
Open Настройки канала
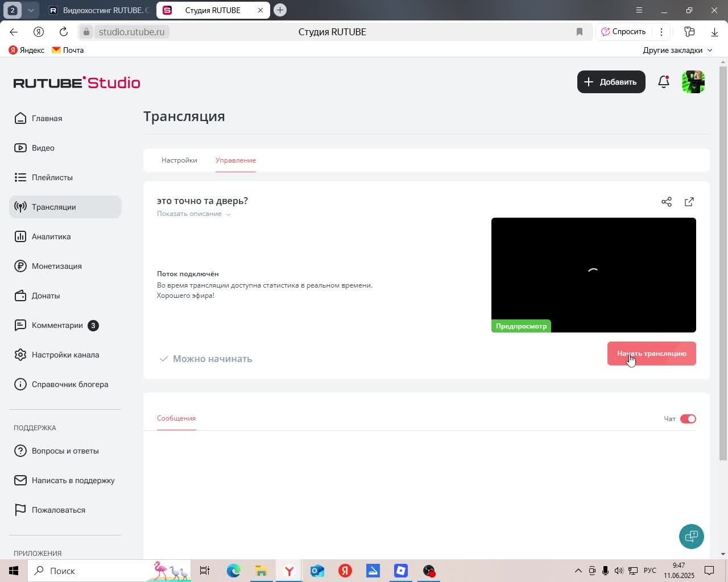click(x=65, y=355)
